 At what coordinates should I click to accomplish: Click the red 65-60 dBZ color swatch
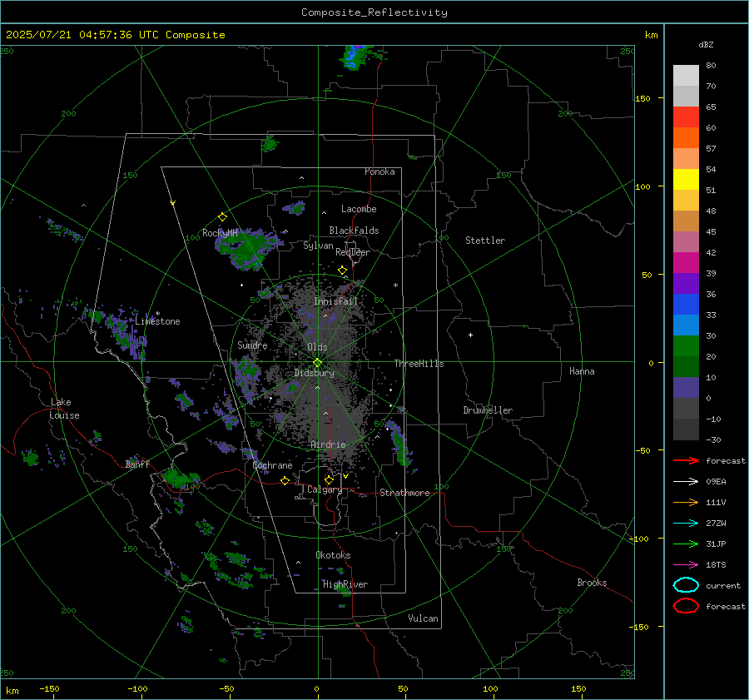click(686, 117)
